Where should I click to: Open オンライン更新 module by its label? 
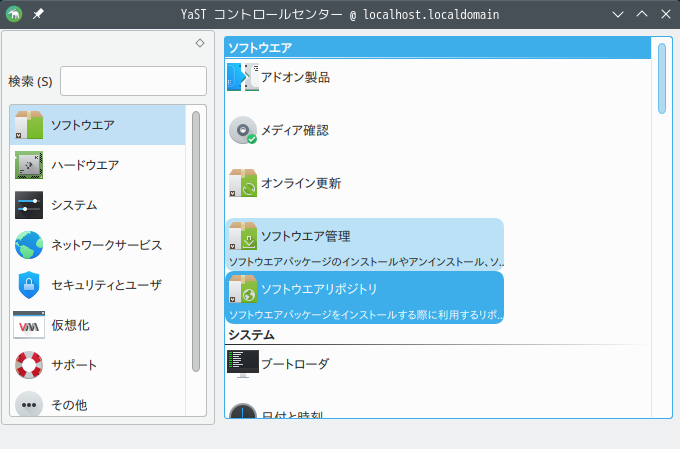[301, 183]
